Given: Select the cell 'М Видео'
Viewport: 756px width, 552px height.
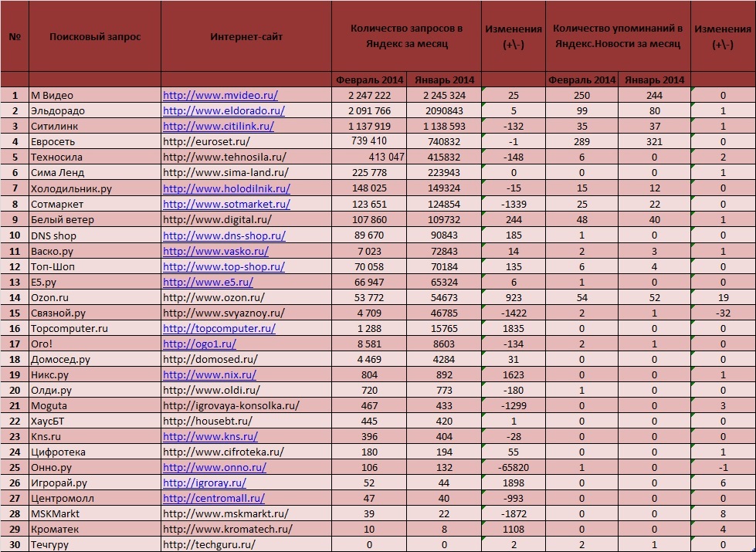Looking at the screenshot, I should click(x=95, y=95).
